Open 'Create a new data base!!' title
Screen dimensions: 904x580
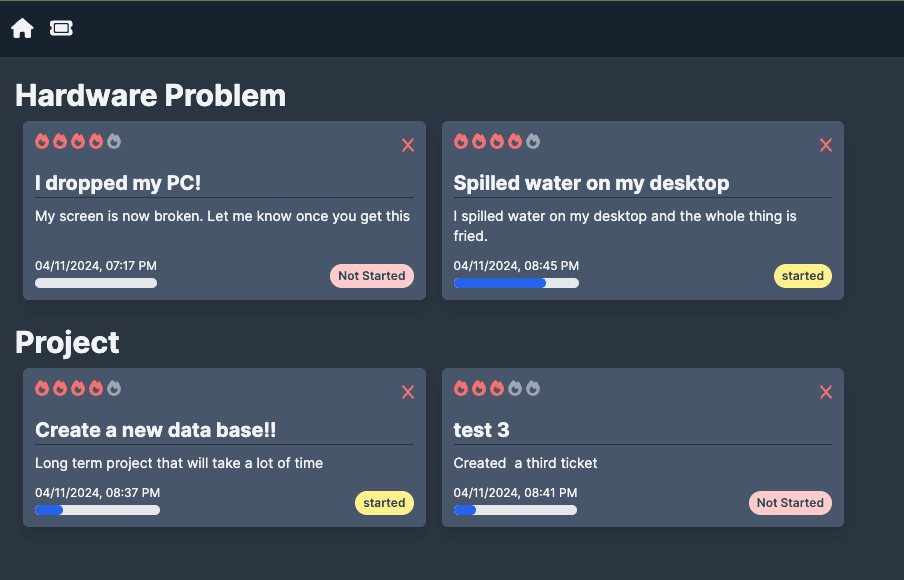(155, 430)
